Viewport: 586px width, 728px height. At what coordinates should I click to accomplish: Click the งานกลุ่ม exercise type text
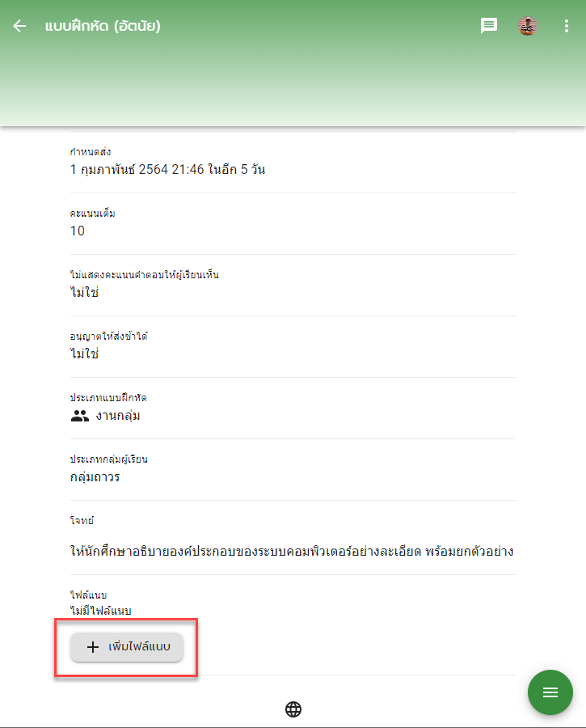tap(118, 416)
